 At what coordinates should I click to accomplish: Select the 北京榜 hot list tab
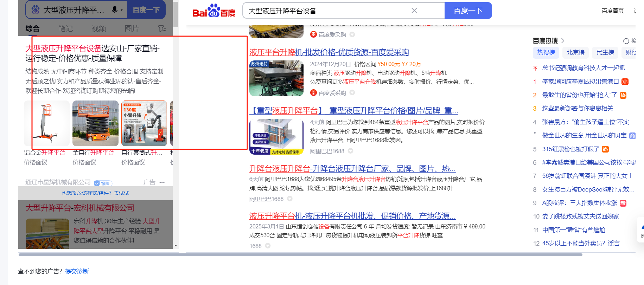click(575, 52)
